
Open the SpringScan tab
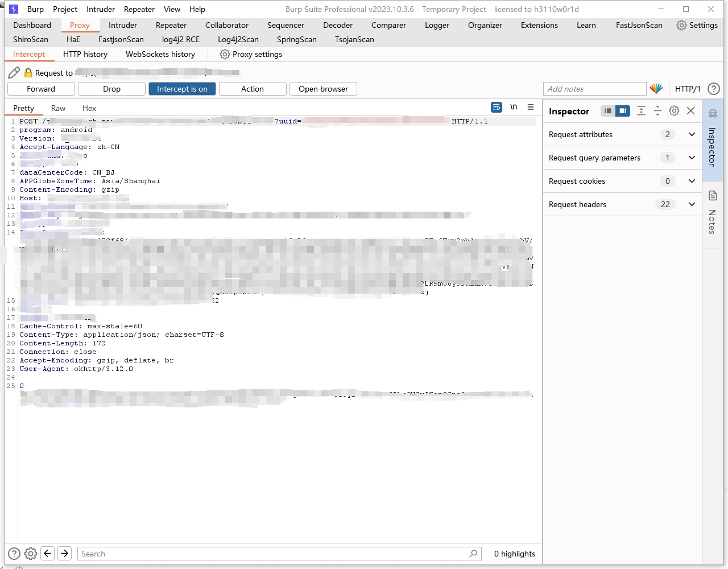coord(297,39)
